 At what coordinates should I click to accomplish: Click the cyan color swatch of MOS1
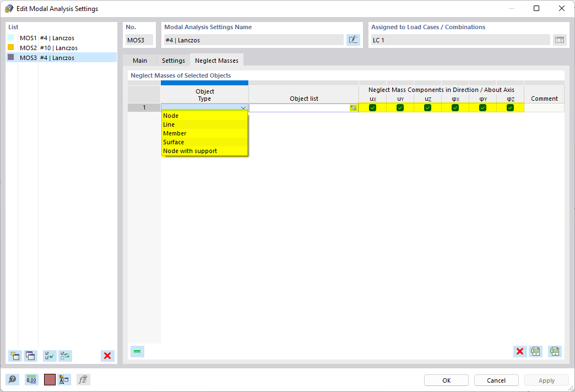[x=11, y=37]
